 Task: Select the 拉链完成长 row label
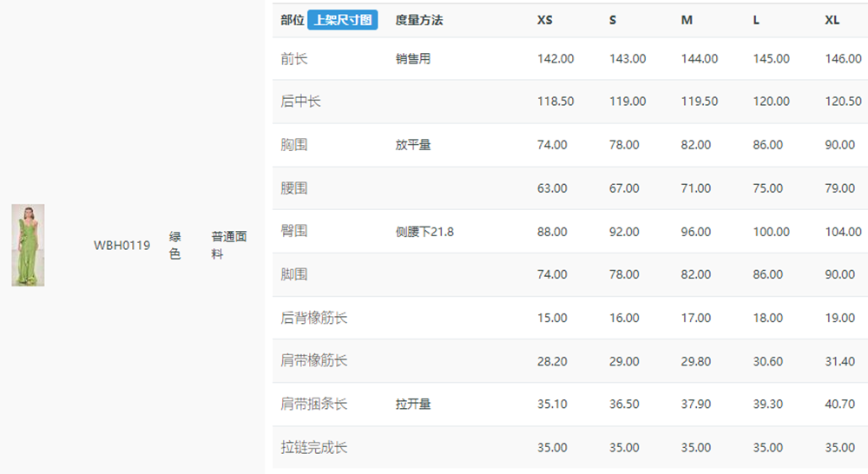(x=314, y=447)
